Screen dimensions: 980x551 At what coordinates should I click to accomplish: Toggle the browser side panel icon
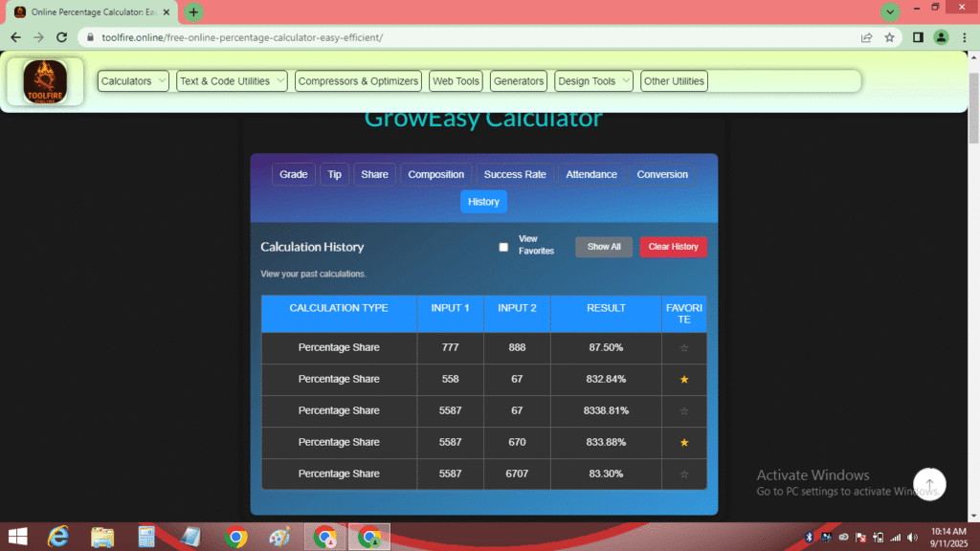coord(916,37)
